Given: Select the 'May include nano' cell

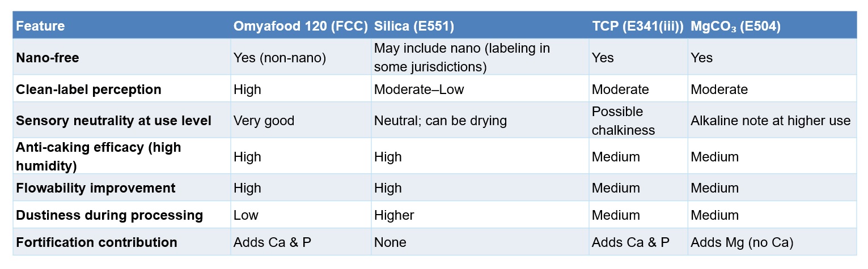Looking at the screenshot, I should pos(461,57).
